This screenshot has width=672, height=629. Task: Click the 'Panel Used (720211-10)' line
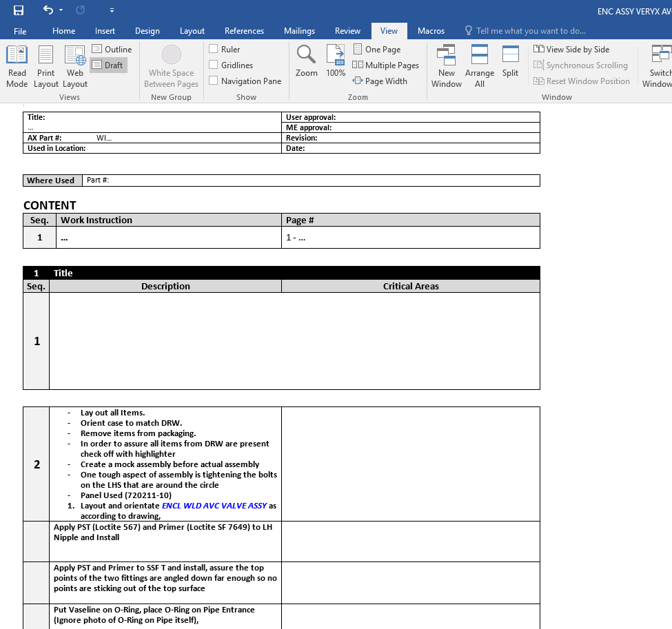tap(126, 495)
